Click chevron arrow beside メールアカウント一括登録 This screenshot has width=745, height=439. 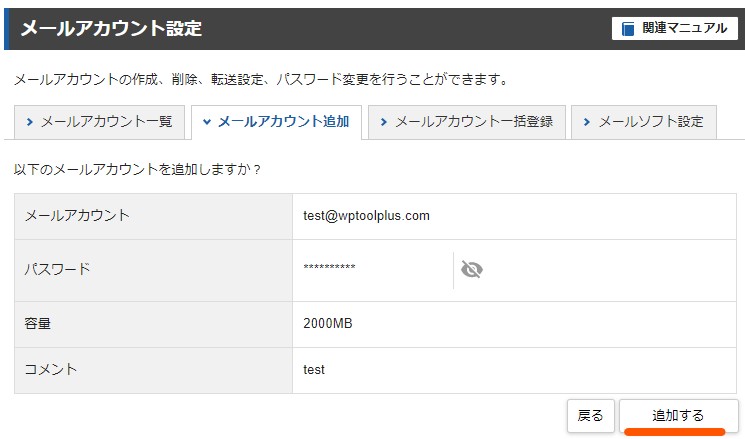click(x=383, y=122)
